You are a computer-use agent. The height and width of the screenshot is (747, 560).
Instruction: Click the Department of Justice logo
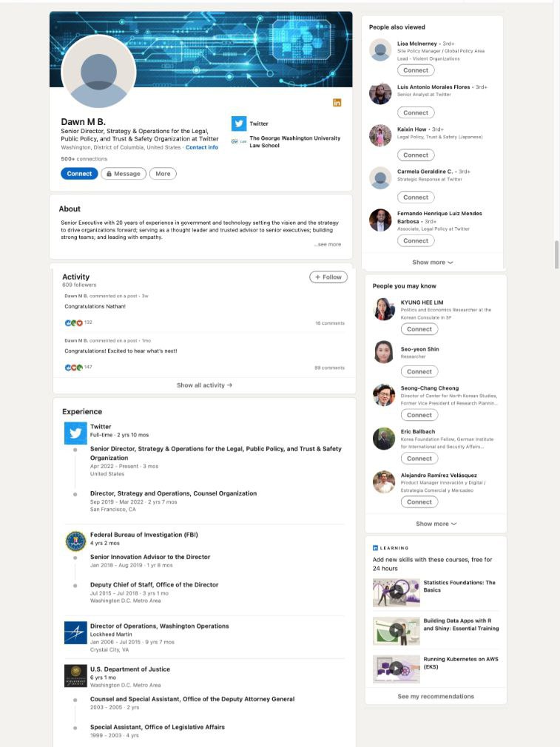(x=75, y=676)
